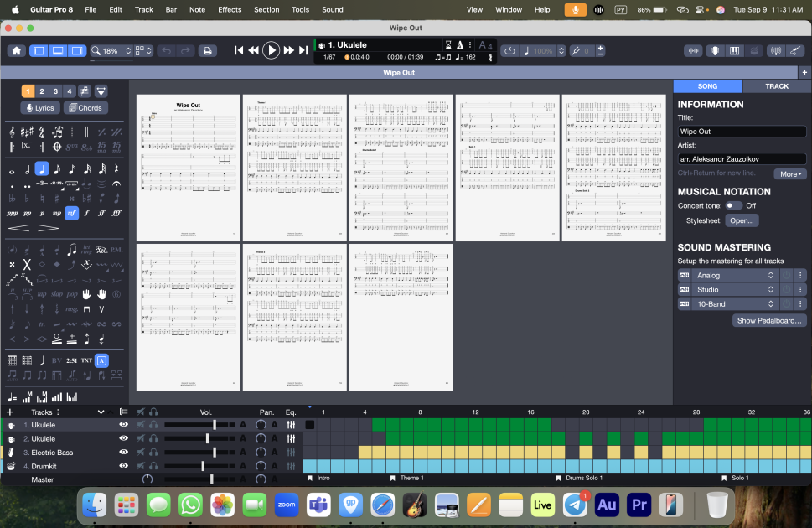
Task: Insert a TXT text annotation
Action: 86,360
